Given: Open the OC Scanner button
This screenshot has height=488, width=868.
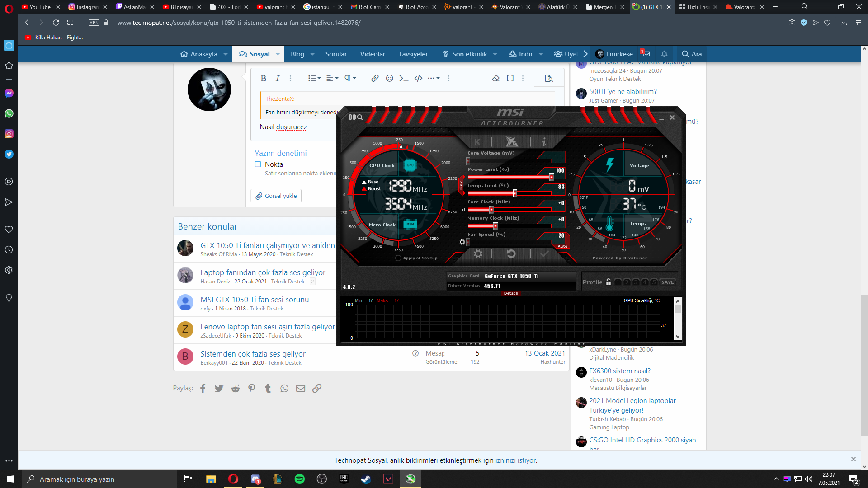Looking at the screenshot, I should tap(356, 117).
